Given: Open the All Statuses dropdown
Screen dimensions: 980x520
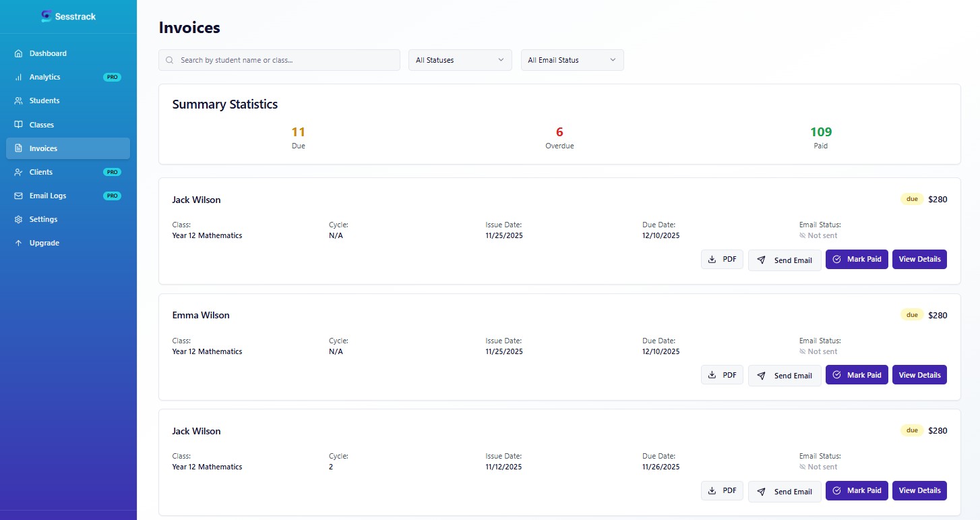Looking at the screenshot, I should pos(459,60).
